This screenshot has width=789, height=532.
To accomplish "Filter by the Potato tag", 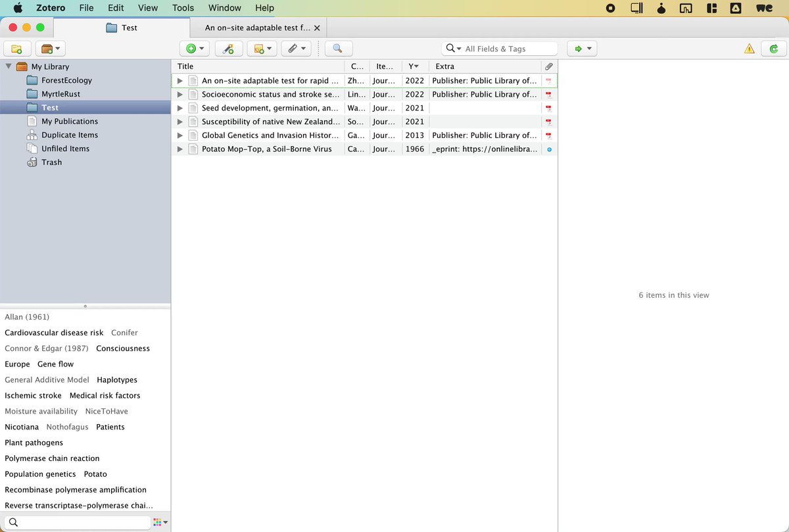I will [95, 474].
